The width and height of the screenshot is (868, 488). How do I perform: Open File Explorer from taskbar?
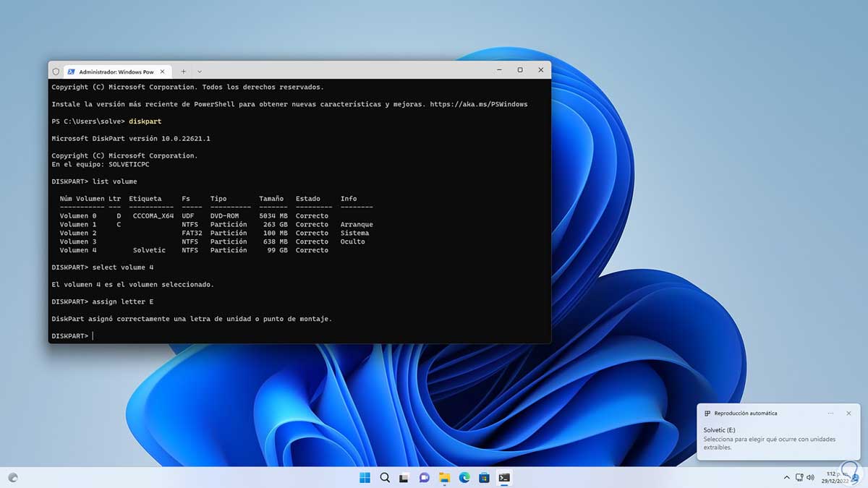pos(444,477)
